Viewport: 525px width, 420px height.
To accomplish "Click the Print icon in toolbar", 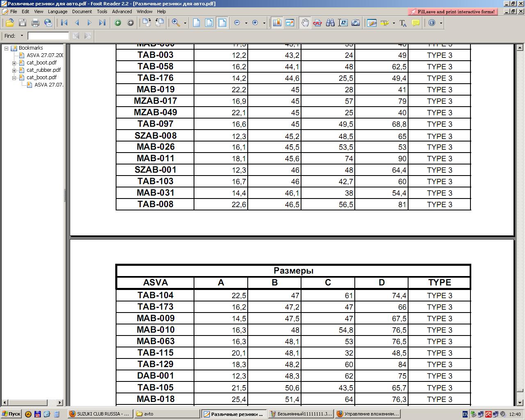I will point(35,23).
